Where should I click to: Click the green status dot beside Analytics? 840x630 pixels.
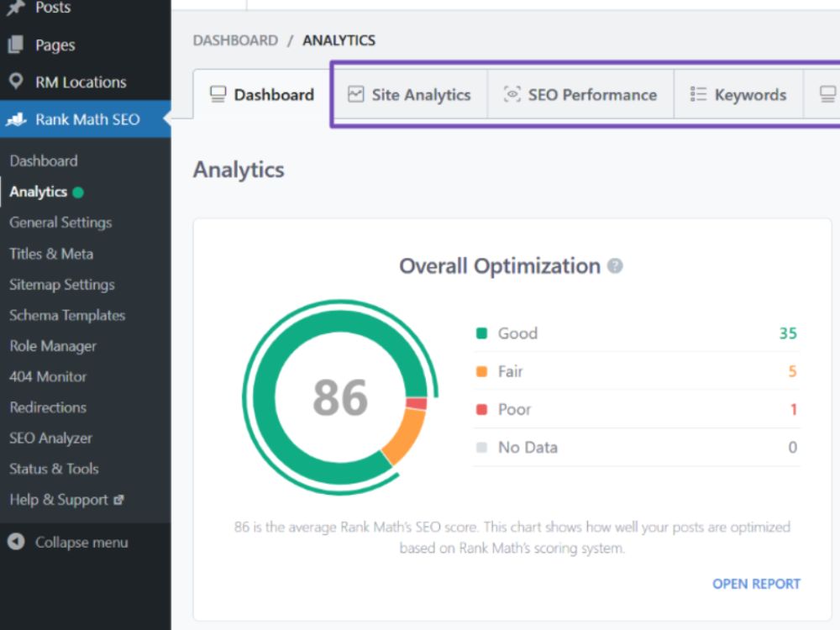point(78,192)
